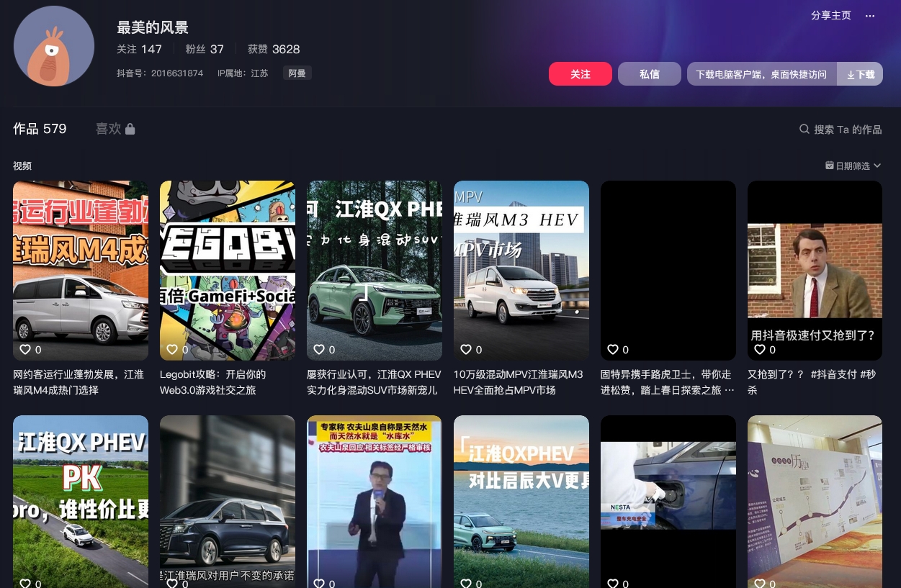Click the lock icon beside 喜欢

(130, 129)
